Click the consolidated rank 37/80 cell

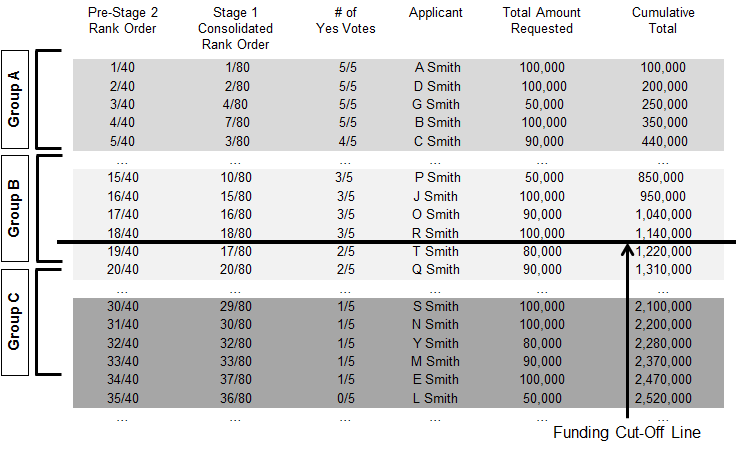235,381
